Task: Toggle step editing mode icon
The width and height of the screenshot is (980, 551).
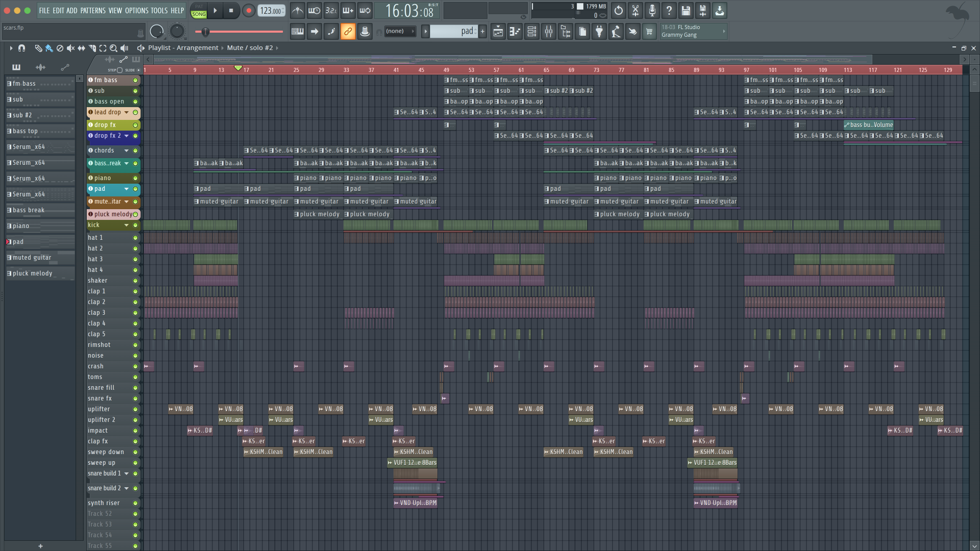Action: click(331, 32)
